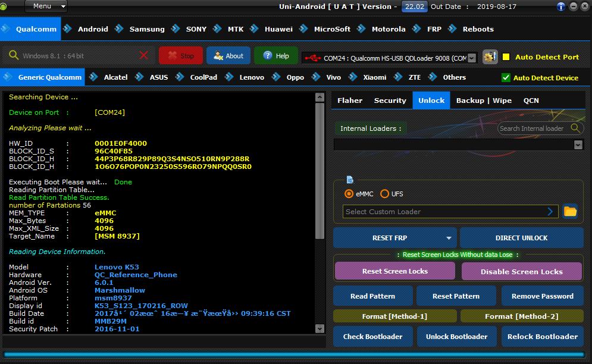Expand the Internal Loaders combo box
This screenshot has height=364, width=592.
(x=578, y=145)
